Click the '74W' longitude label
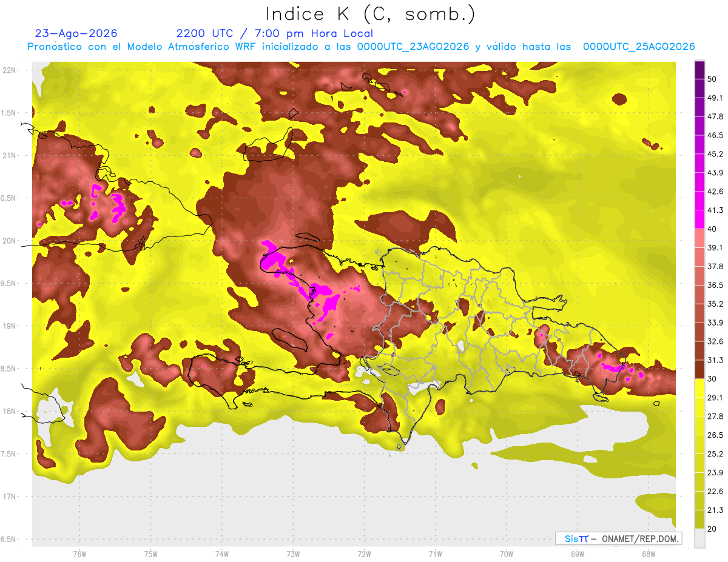This screenshot has width=728, height=562. [222, 554]
